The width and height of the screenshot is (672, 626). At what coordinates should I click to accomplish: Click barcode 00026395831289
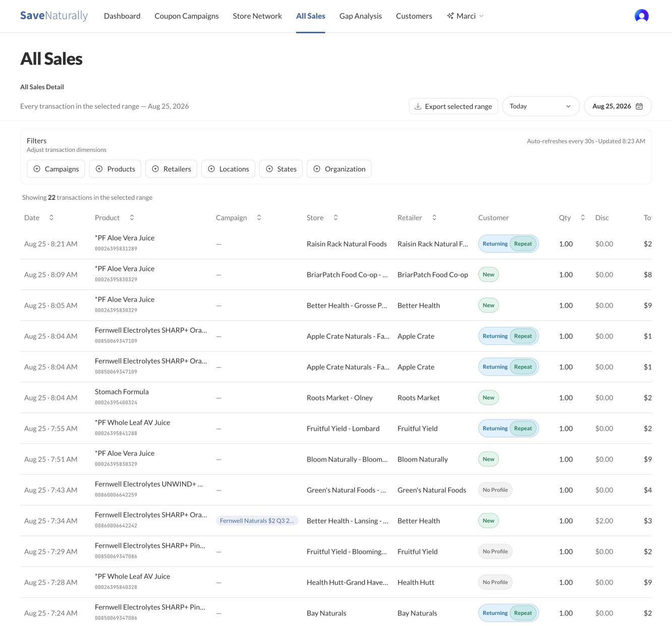pyautogui.click(x=116, y=249)
